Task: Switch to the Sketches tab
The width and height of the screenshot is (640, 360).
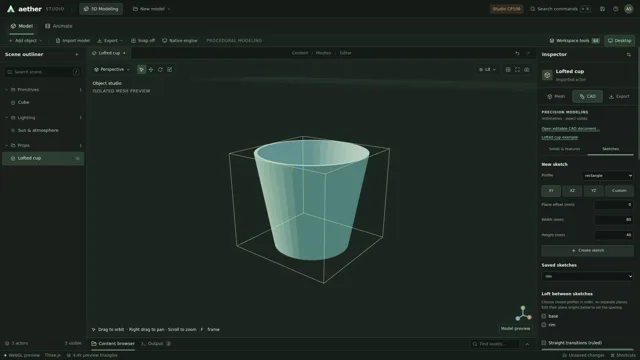Action: coord(610,149)
